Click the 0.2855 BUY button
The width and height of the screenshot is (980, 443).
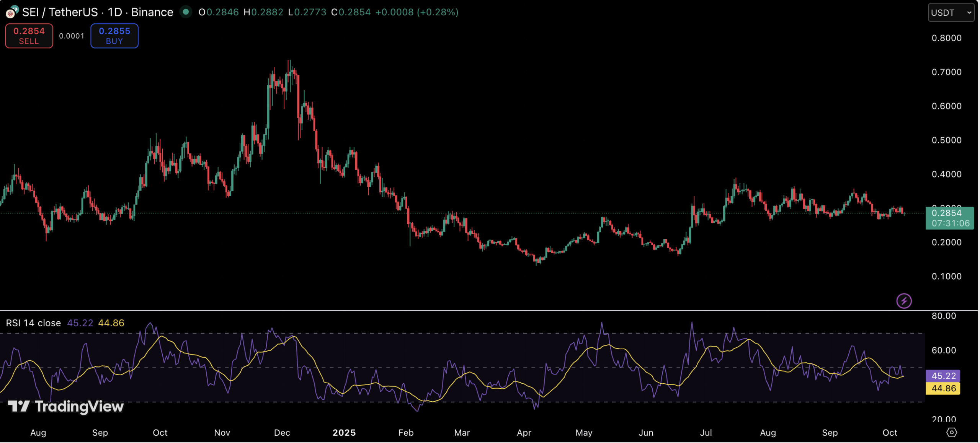click(114, 36)
